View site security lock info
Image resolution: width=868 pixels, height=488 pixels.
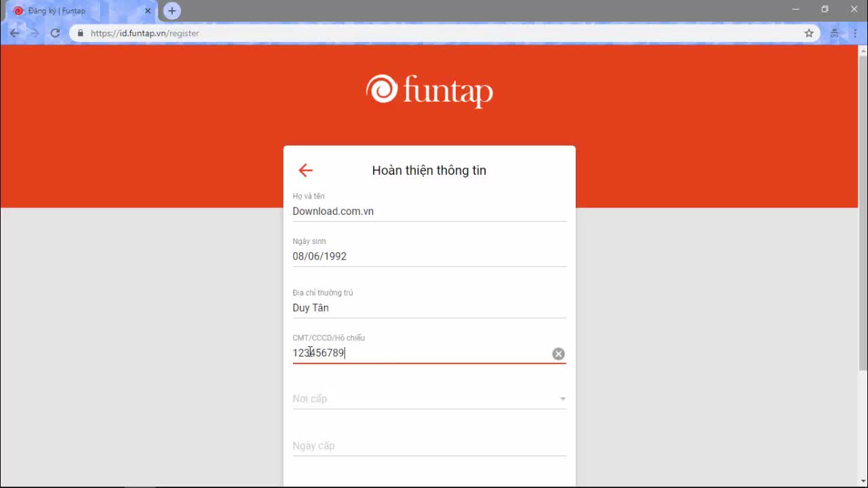81,33
